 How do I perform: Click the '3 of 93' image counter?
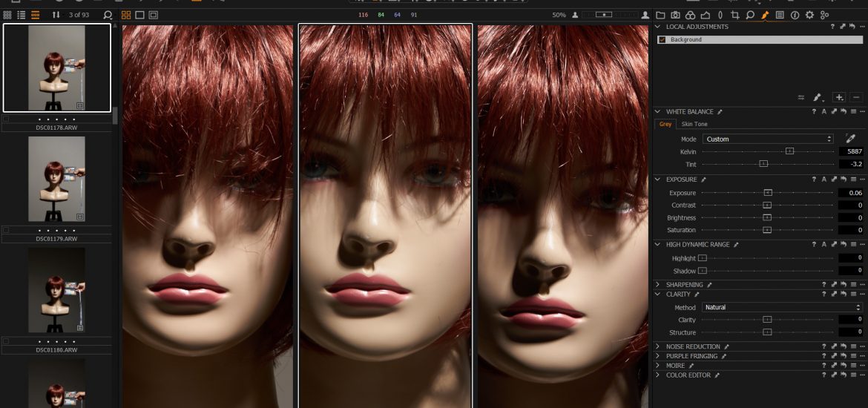(x=79, y=15)
